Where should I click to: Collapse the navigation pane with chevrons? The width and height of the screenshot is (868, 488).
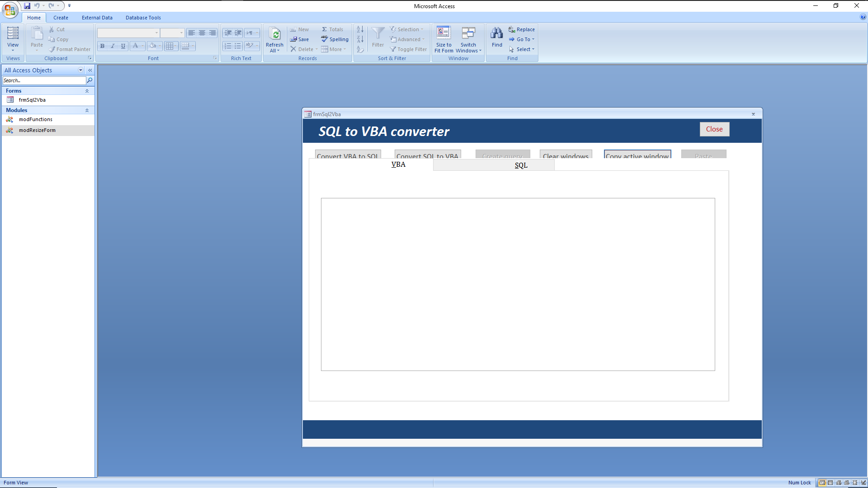pos(90,70)
